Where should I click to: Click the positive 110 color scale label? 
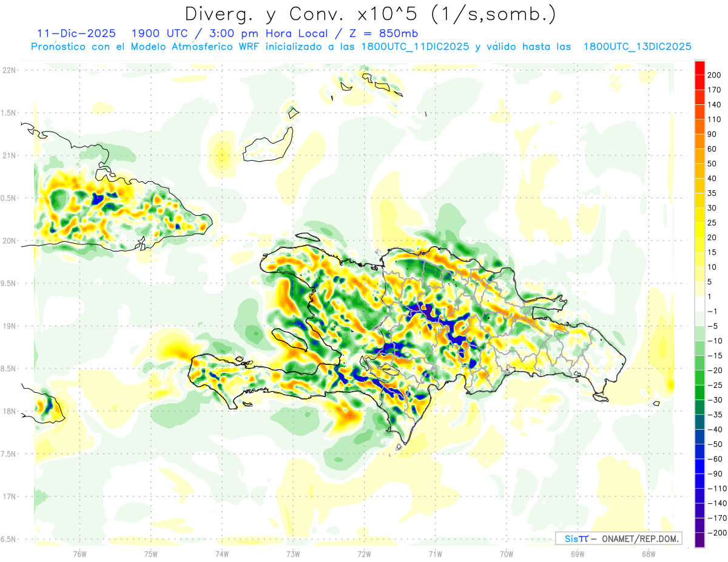pyautogui.click(x=715, y=119)
